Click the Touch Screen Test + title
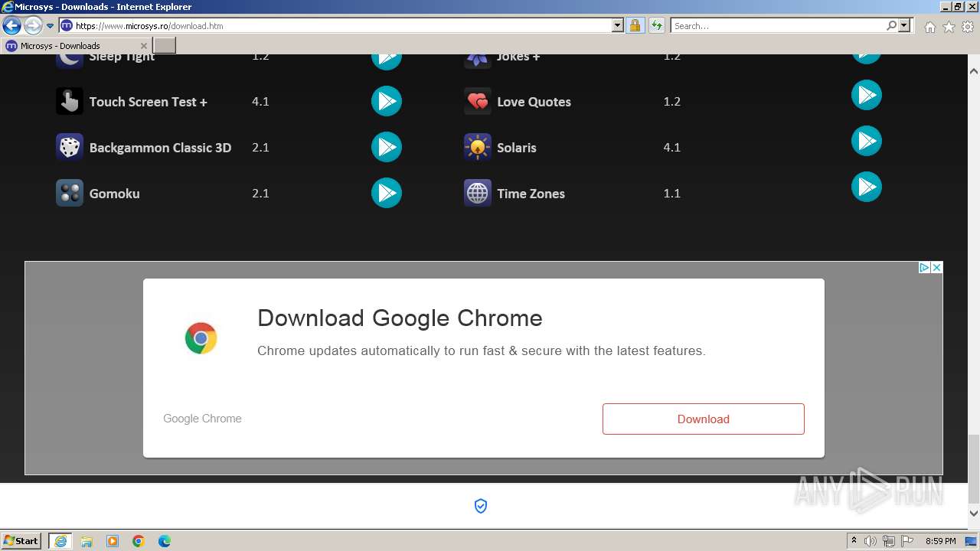 (149, 102)
